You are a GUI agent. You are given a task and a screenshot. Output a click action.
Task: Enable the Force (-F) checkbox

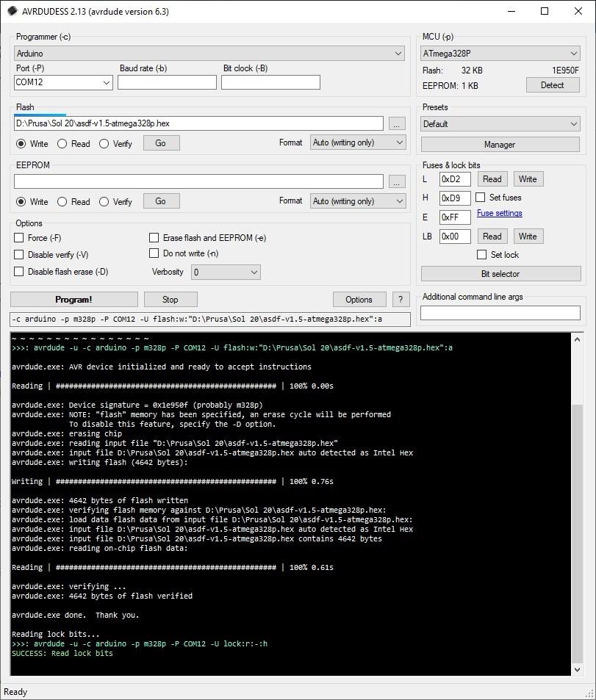click(19, 238)
